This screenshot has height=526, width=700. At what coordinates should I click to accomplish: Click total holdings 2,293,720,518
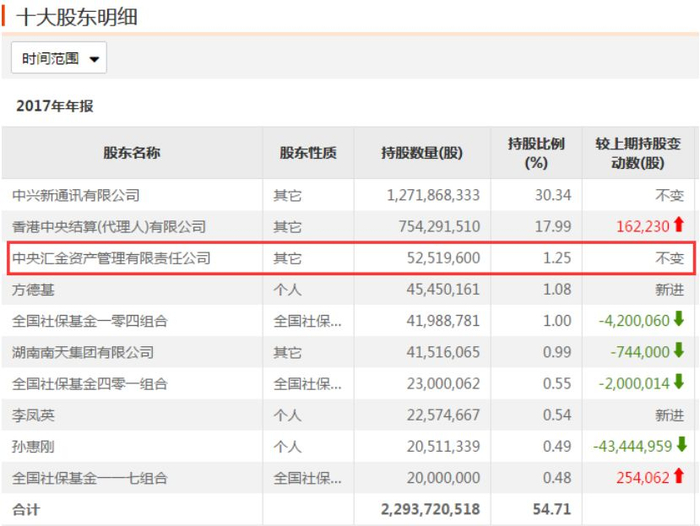(x=430, y=509)
